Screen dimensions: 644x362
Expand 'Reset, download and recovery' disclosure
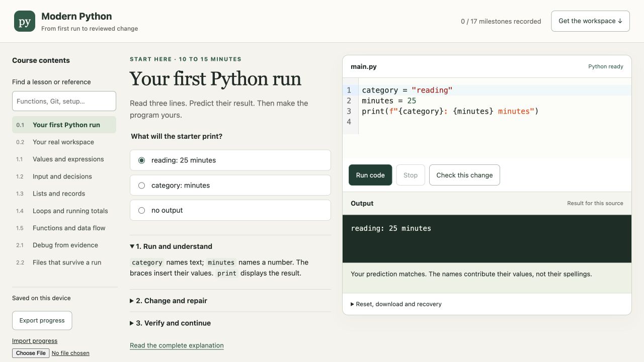pos(396,304)
